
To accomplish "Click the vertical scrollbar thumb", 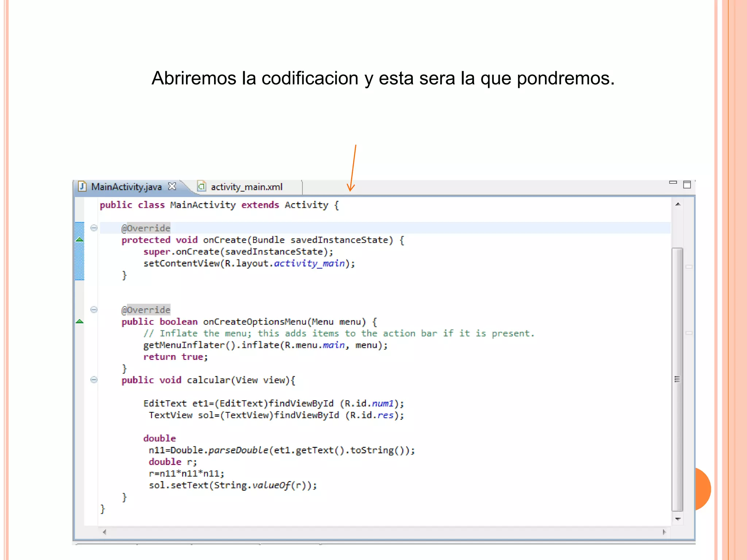I will (677, 379).
